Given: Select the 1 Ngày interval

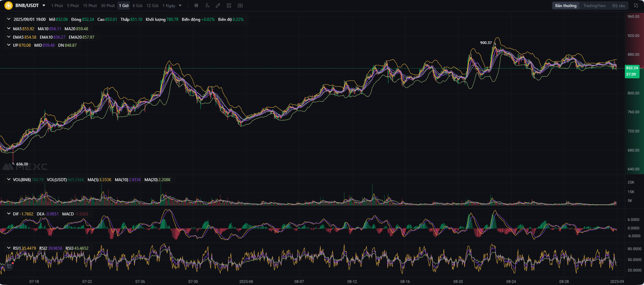Looking at the screenshot, I should point(169,6).
